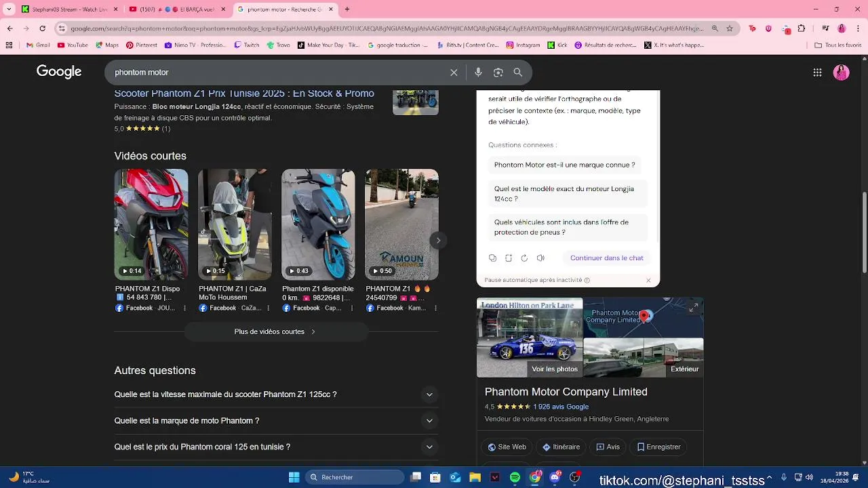
Task: Open Discord from the taskbar
Action: click(x=555, y=477)
